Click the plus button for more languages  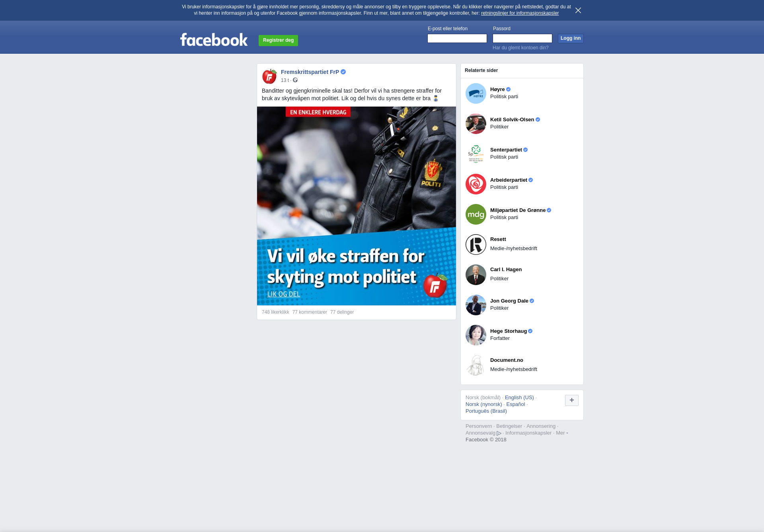572,400
